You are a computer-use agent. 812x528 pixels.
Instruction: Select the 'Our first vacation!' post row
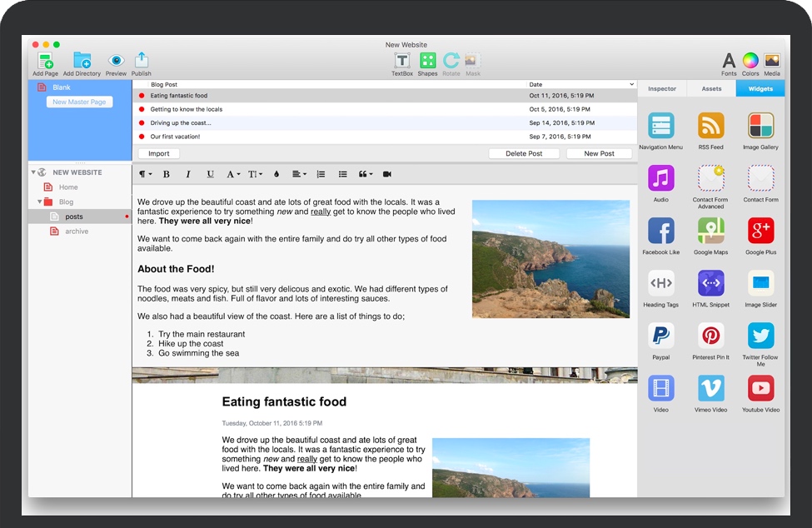333,137
